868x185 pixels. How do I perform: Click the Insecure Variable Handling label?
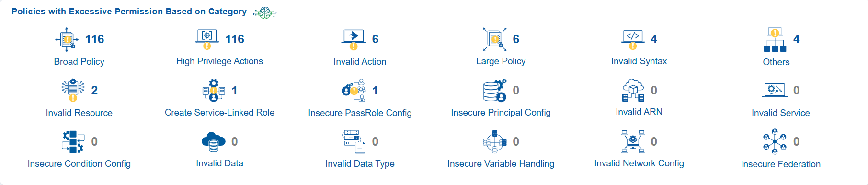501,164
